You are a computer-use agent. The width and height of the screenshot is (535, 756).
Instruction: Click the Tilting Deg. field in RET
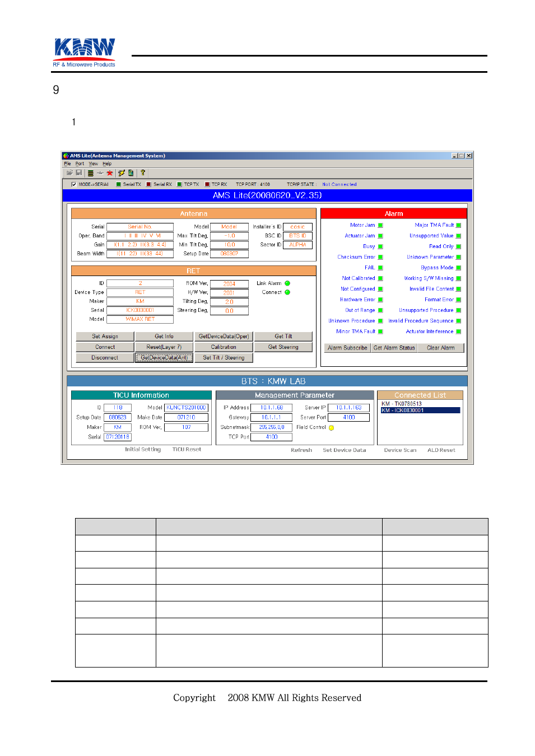(x=230, y=302)
